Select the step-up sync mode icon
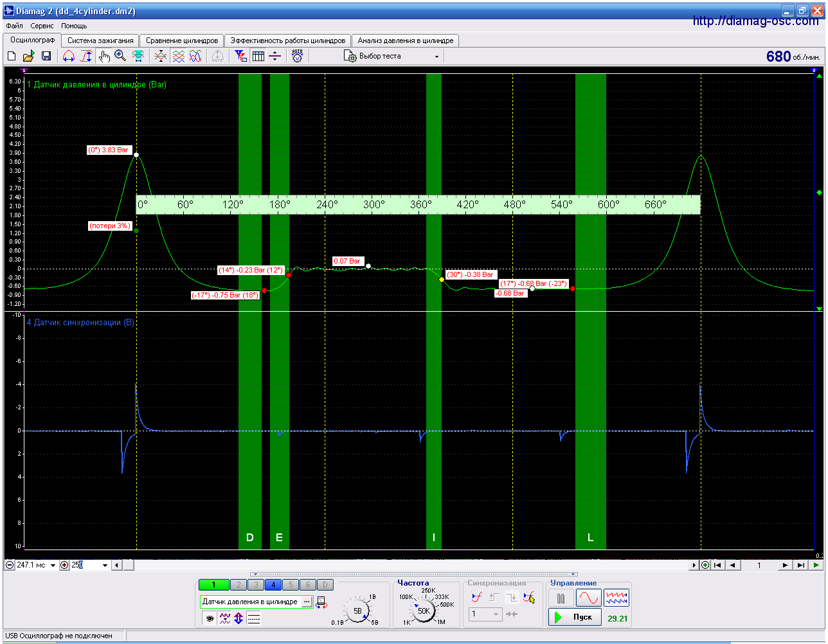The width and height of the screenshot is (828, 644). (494, 598)
